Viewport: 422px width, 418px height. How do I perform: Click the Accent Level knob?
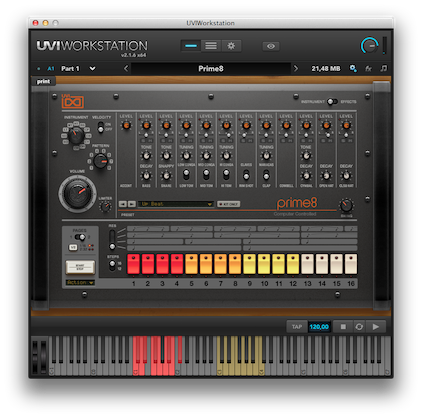click(x=126, y=126)
